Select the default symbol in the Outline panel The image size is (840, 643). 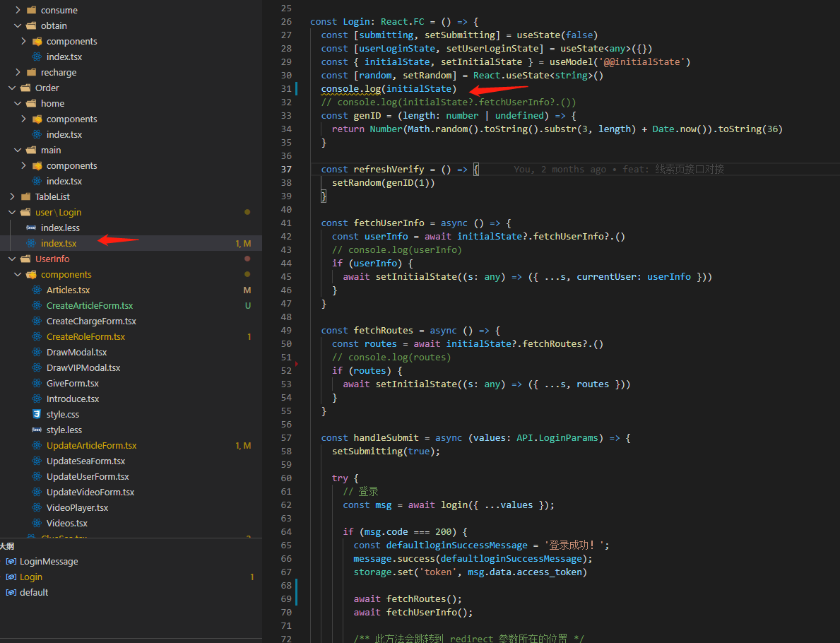coord(34,592)
